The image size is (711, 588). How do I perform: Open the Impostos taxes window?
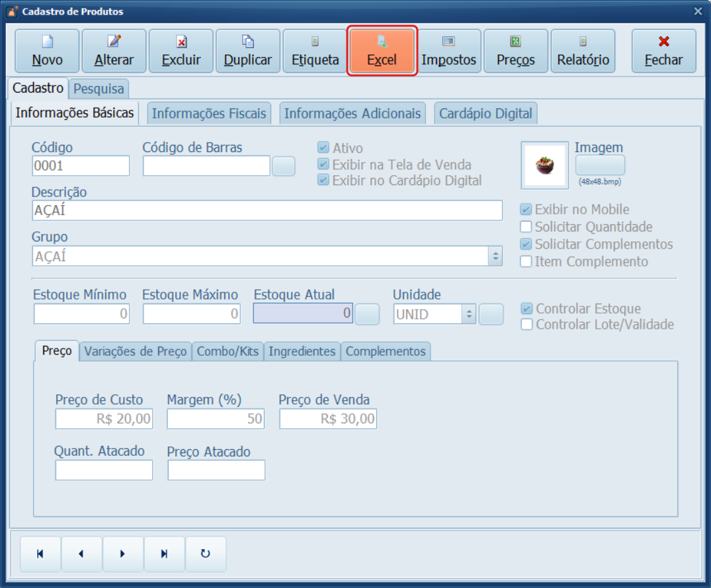click(449, 51)
